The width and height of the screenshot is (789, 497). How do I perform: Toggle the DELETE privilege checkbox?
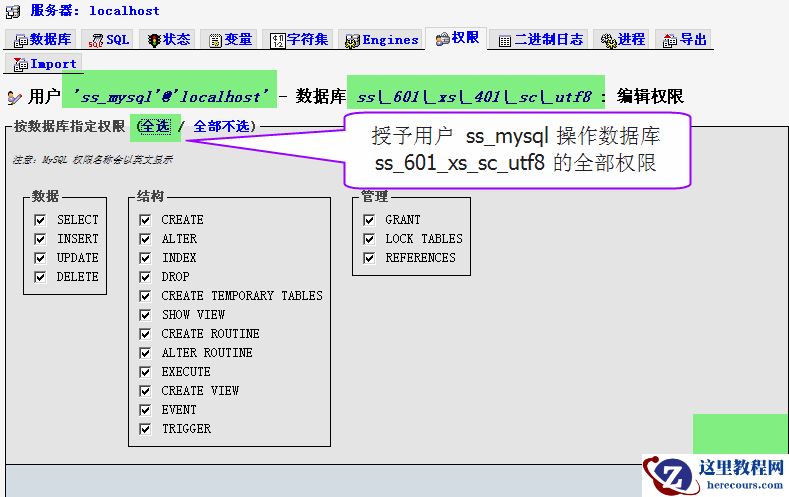tap(40, 277)
